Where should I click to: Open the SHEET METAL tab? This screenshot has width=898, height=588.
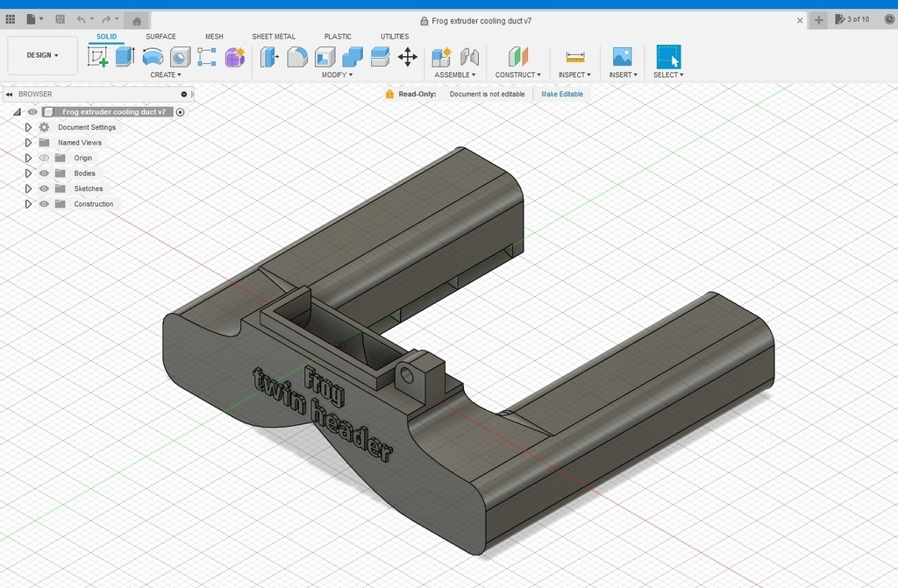[274, 37]
